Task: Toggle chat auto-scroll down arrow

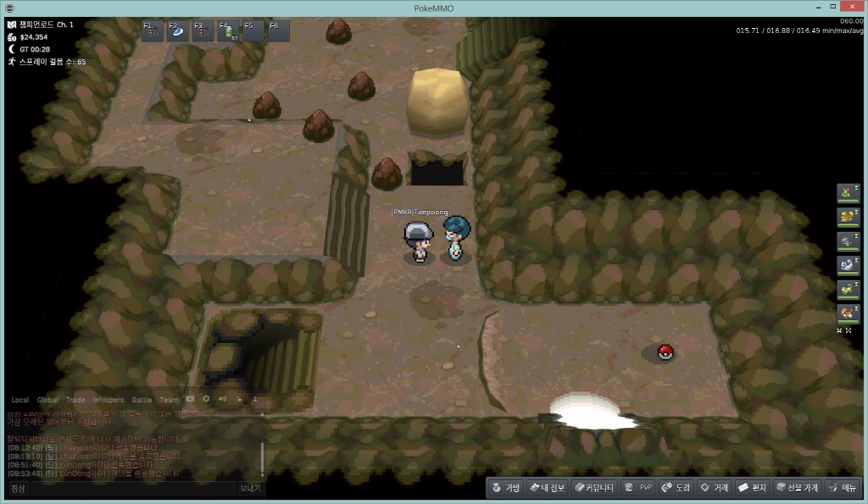Action: point(255,399)
